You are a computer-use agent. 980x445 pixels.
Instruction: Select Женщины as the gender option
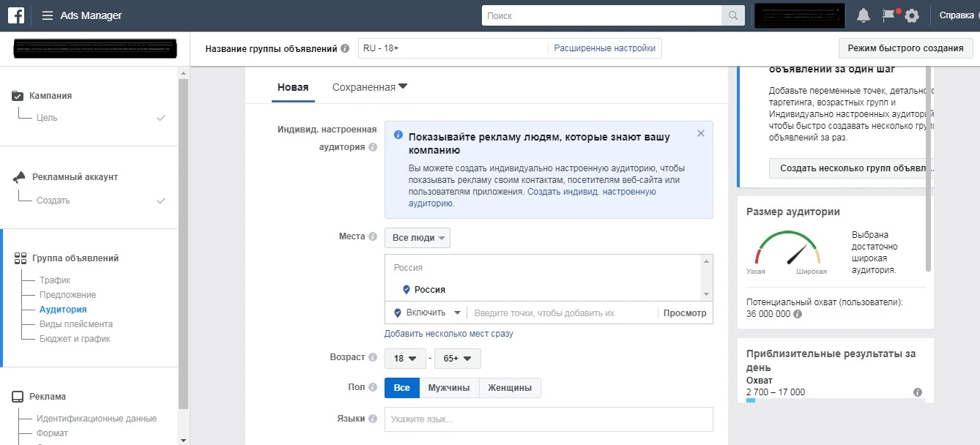pos(510,388)
